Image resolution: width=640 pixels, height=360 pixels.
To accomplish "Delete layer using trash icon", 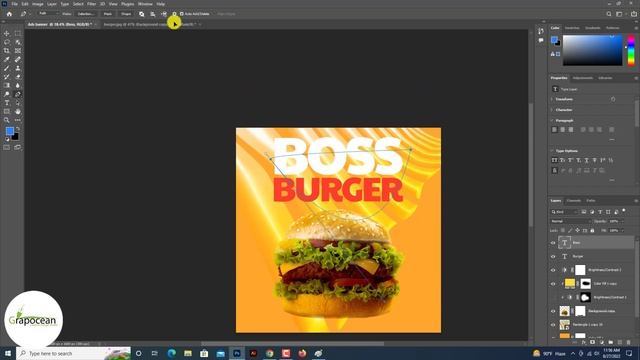I will 629,342.
